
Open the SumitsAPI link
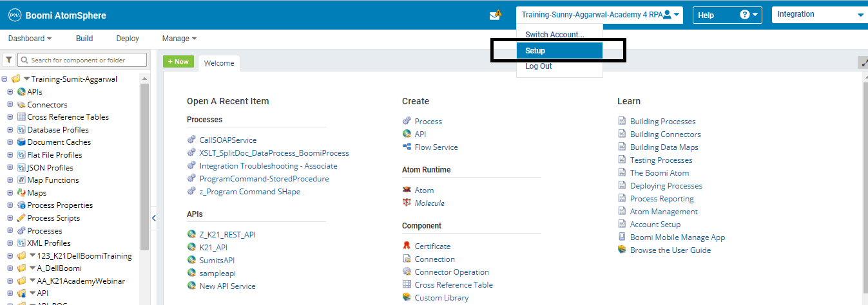tap(218, 260)
